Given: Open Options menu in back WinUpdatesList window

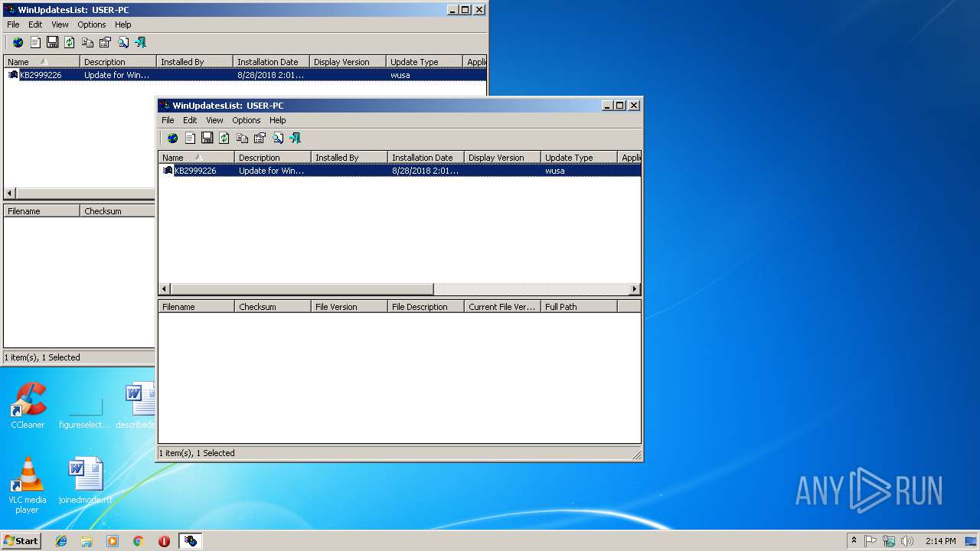Looking at the screenshot, I should (x=92, y=24).
